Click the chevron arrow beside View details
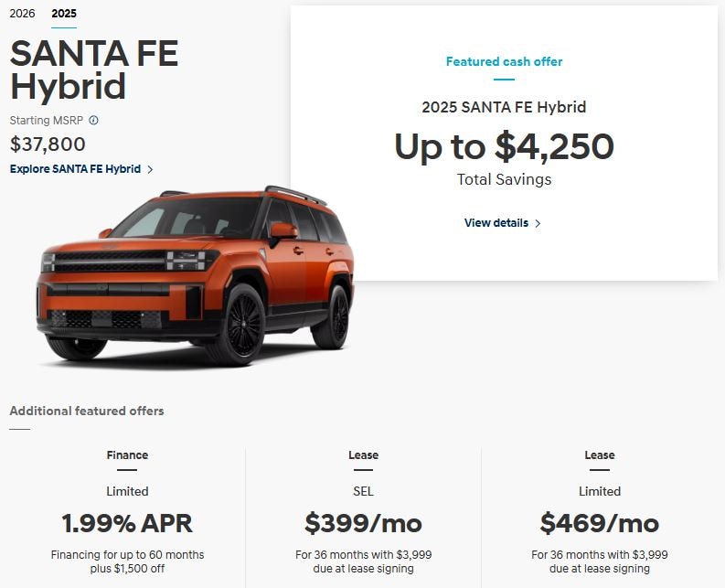The width and height of the screenshot is (725, 588). pos(538,223)
